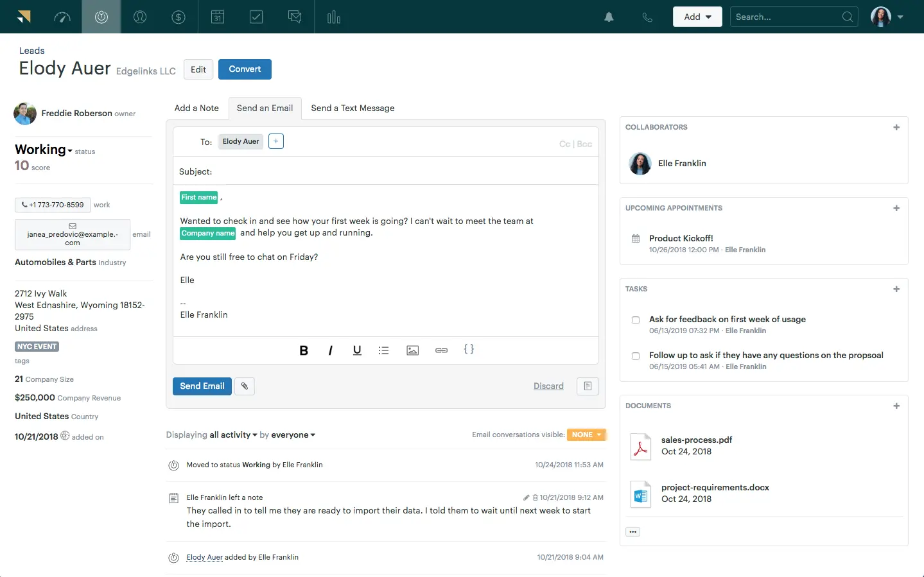Open Opportunities using the dollar sign icon
Image resolution: width=924 pixels, height=577 pixels.
tap(179, 17)
